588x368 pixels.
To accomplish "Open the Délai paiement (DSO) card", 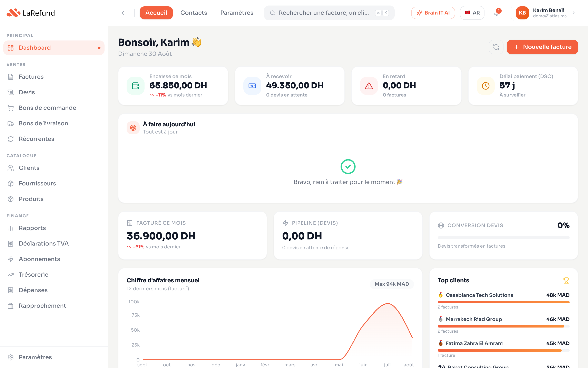I will click(523, 86).
